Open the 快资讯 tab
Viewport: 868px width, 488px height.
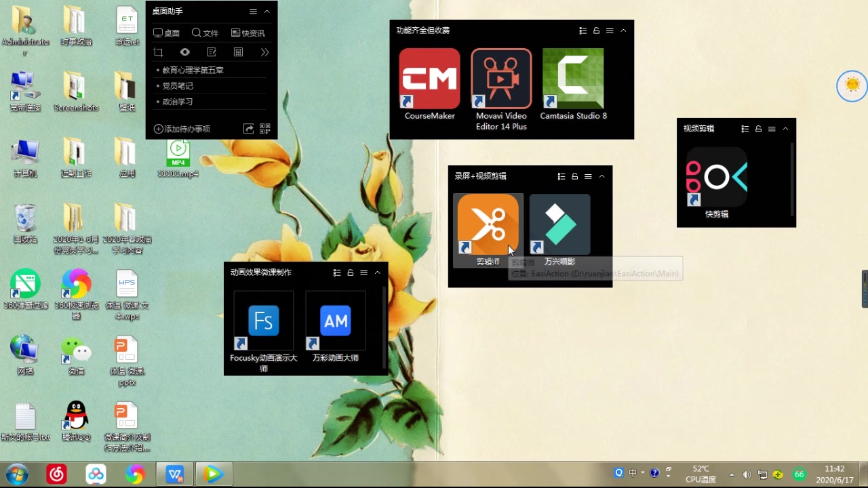[x=248, y=33]
